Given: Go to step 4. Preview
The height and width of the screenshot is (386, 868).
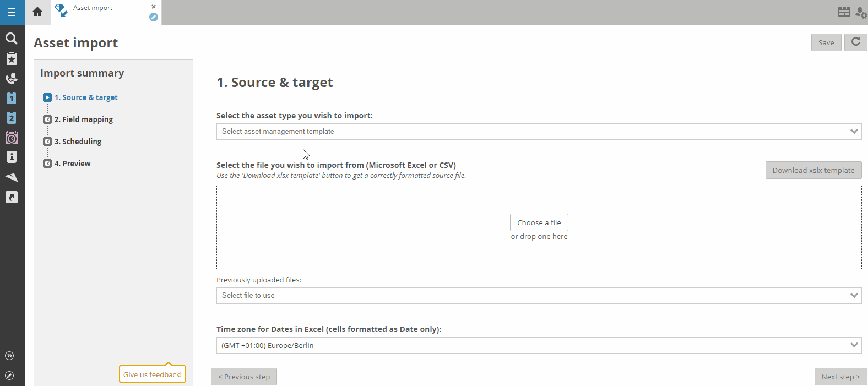Looking at the screenshot, I should pyautogui.click(x=73, y=164).
